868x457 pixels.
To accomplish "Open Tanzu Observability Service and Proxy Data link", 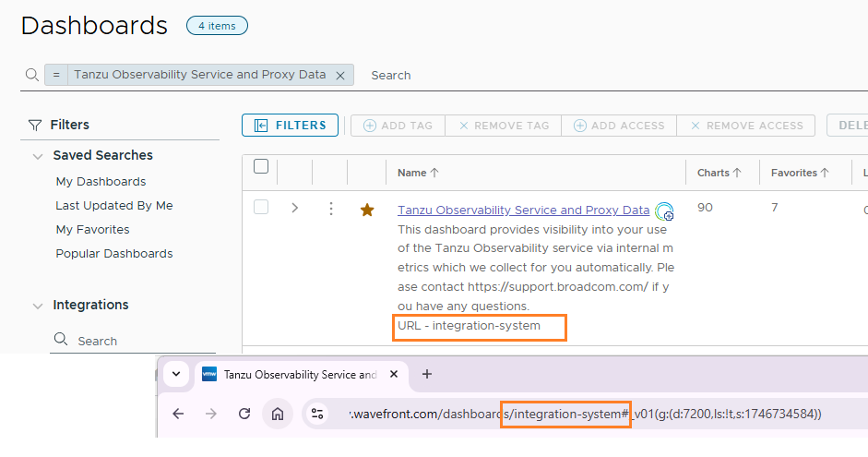I will click(x=523, y=210).
